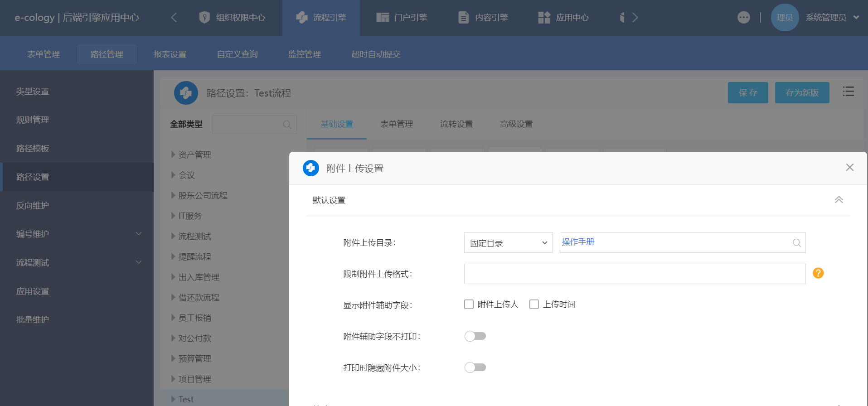This screenshot has height=406, width=868.
Task: Select the Test item in the type tree
Action: point(186,399)
